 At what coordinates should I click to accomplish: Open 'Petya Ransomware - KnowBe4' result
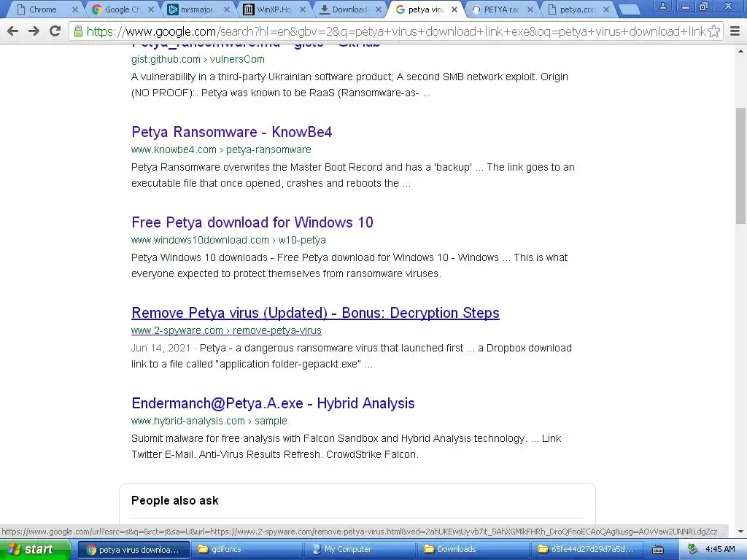click(x=231, y=132)
